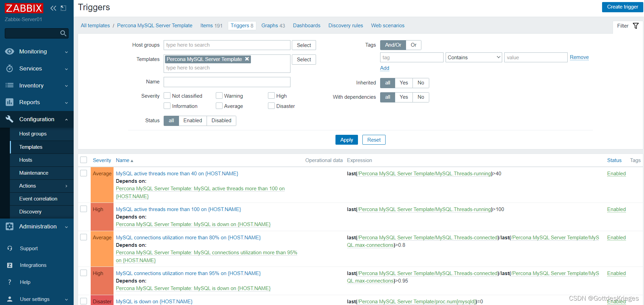Open the Items 191 tab

click(x=211, y=26)
